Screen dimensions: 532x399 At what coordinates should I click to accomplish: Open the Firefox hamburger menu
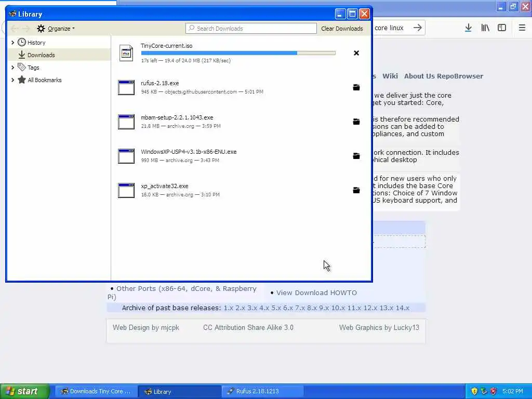coord(522,28)
